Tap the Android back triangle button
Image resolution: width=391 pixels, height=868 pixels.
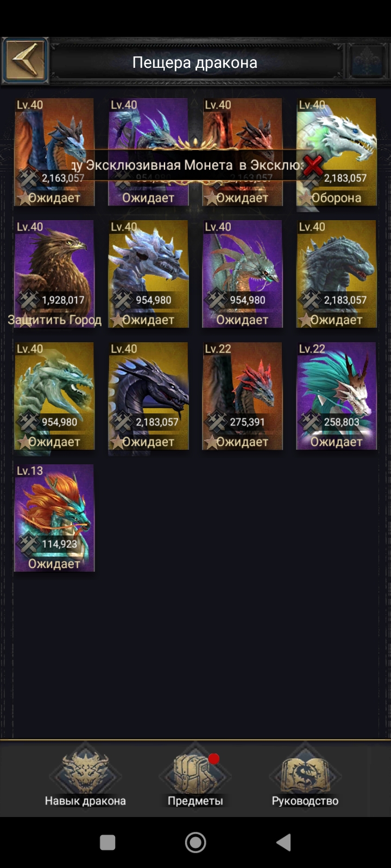pos(283,843)
